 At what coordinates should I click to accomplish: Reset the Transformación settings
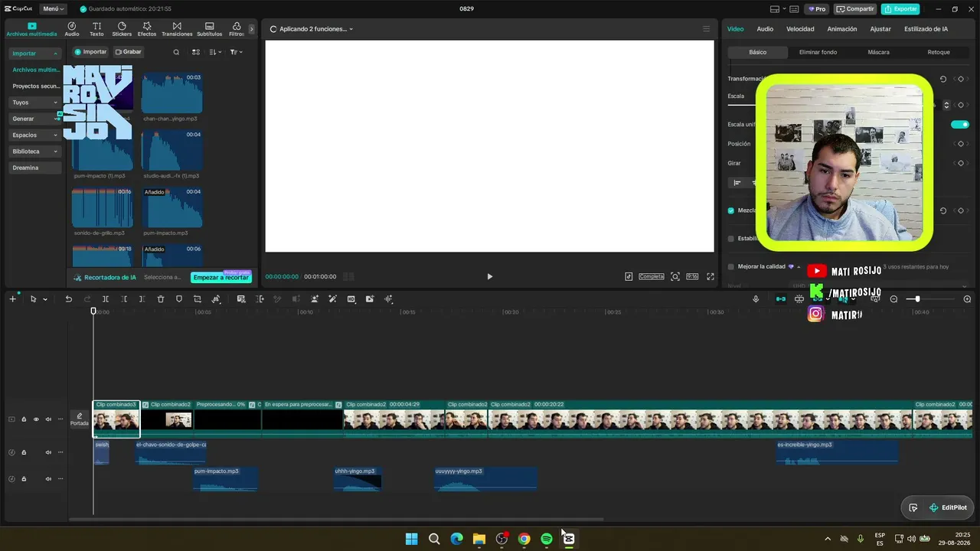click(x=943, y=79)
